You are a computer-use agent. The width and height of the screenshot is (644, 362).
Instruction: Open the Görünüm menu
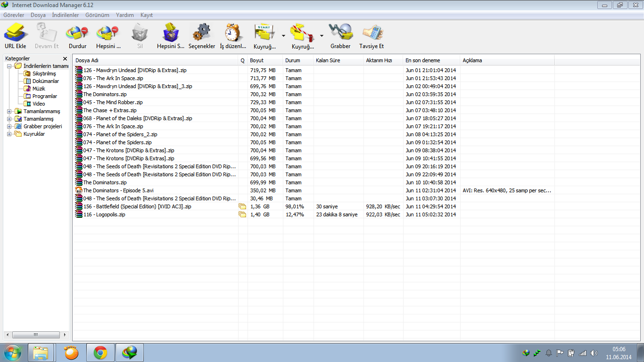[x=97, y=15]
